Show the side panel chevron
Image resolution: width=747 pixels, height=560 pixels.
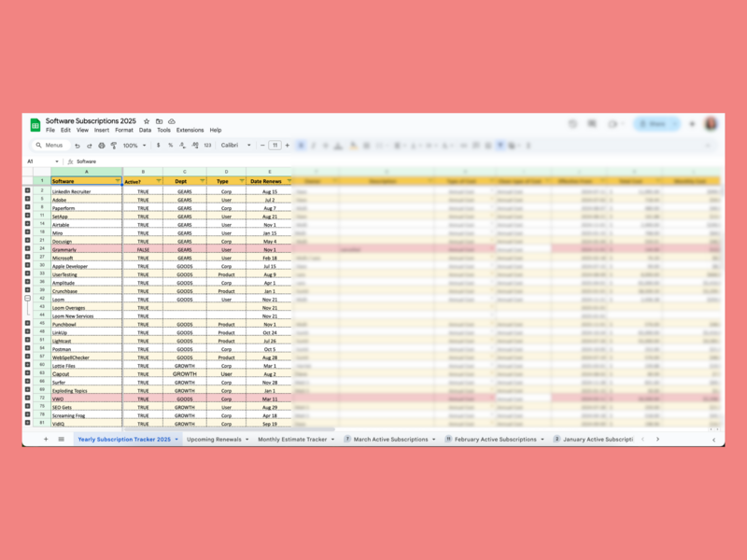[x=713, y=440]
